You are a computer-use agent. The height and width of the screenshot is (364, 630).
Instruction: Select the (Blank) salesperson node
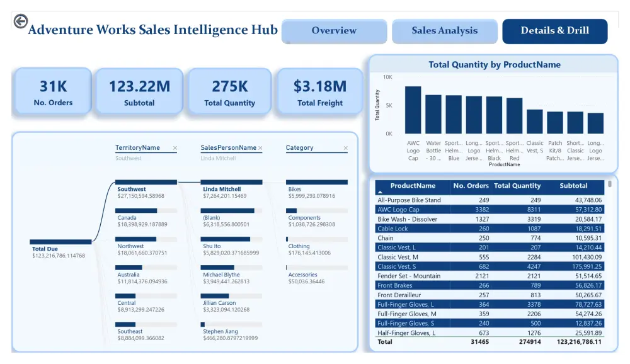[231, 218]
